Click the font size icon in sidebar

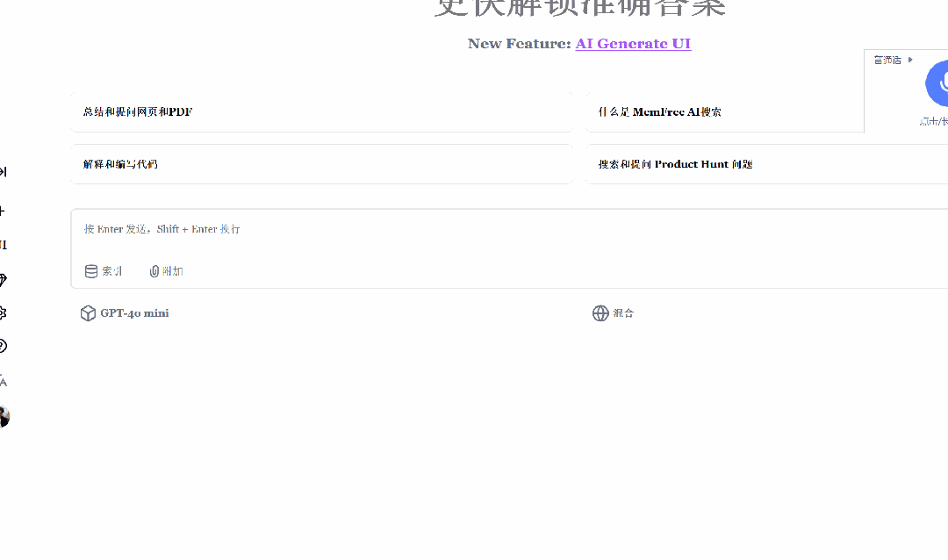4,380
